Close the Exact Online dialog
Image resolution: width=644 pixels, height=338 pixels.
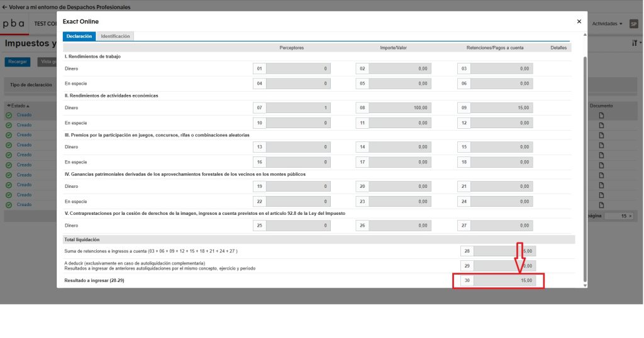coord(579,21)
